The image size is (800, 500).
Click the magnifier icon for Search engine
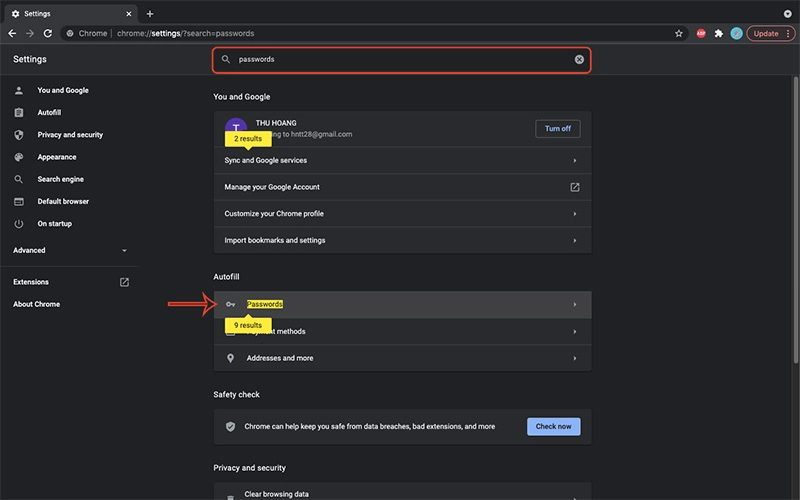(x=19, y=179)
